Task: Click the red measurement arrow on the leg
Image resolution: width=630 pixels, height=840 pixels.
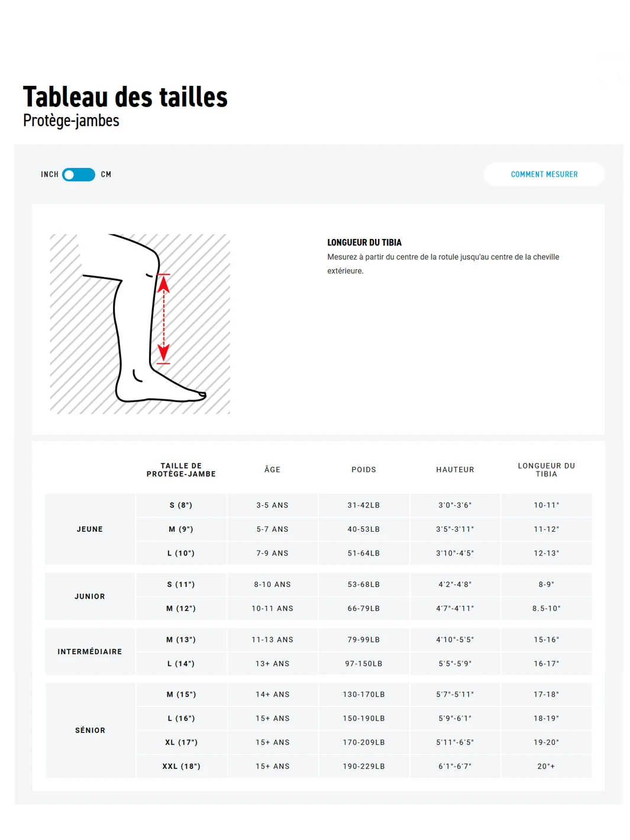Action: pos(164,319)
